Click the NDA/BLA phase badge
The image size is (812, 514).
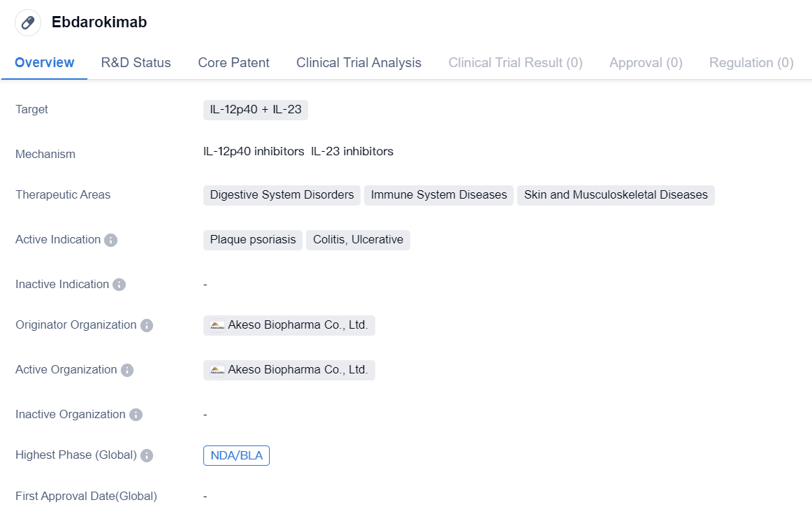(236, 456)
